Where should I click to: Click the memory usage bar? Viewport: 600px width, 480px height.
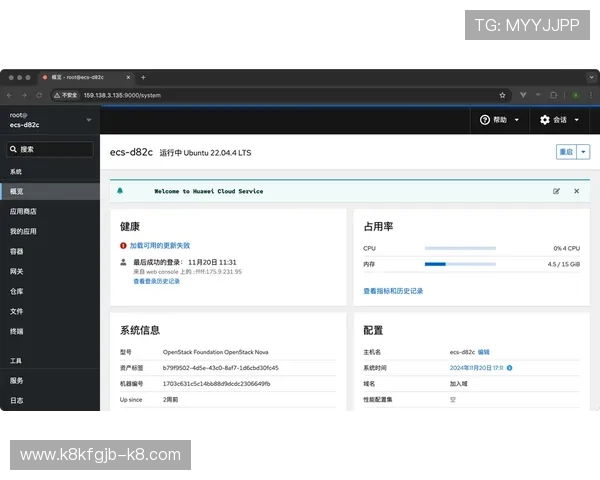460,264
